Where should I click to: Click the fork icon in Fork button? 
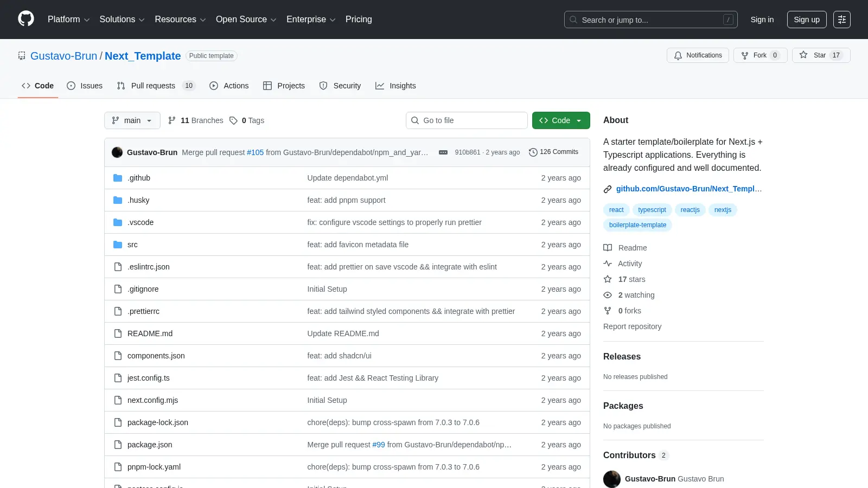coord(745,55)
